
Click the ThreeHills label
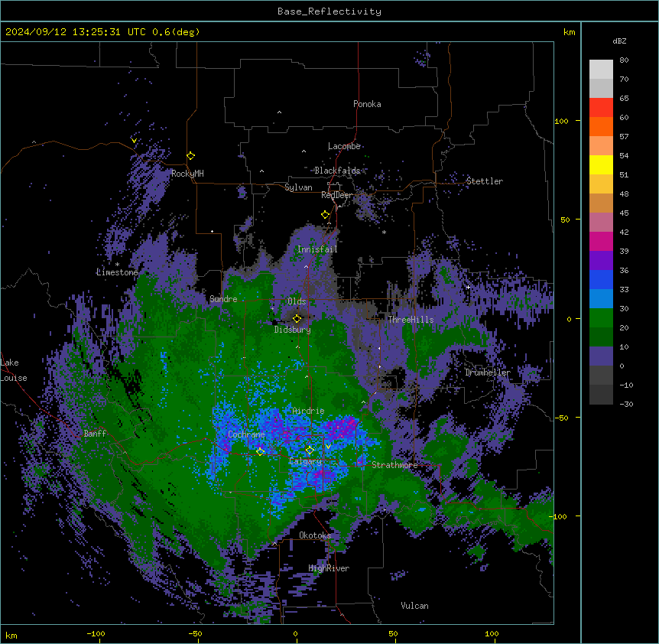[x=411, y=320]
